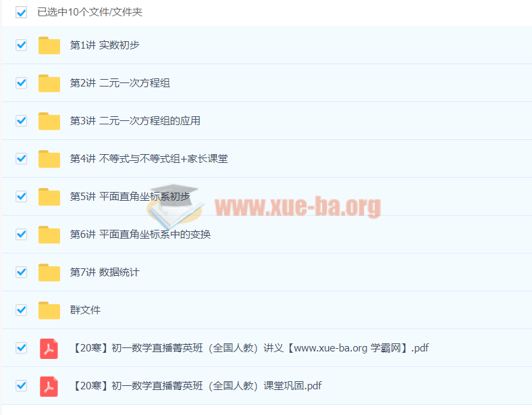Image resolution: width=532 pixels, height=415 pixels.
Task: Click the folder icon for 第7讲 数据统计
Action: (49, 272)
